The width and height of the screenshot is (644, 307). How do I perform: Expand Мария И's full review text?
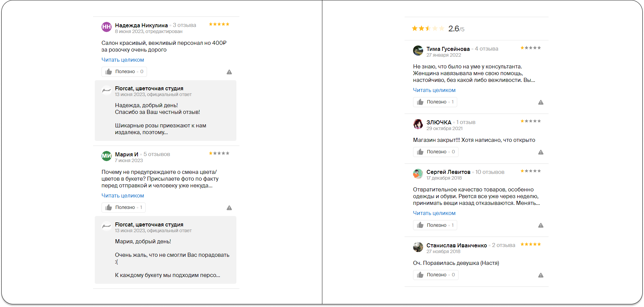click(122, 195)
